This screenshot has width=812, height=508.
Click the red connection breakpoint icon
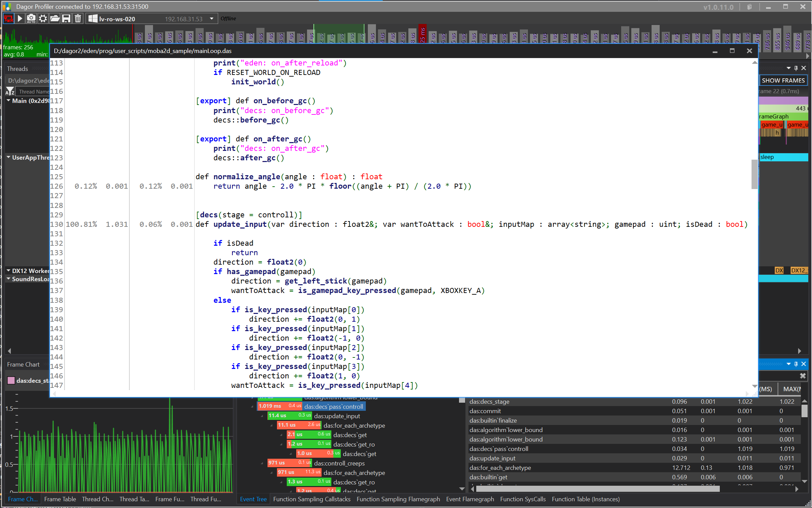click(8, 19)
